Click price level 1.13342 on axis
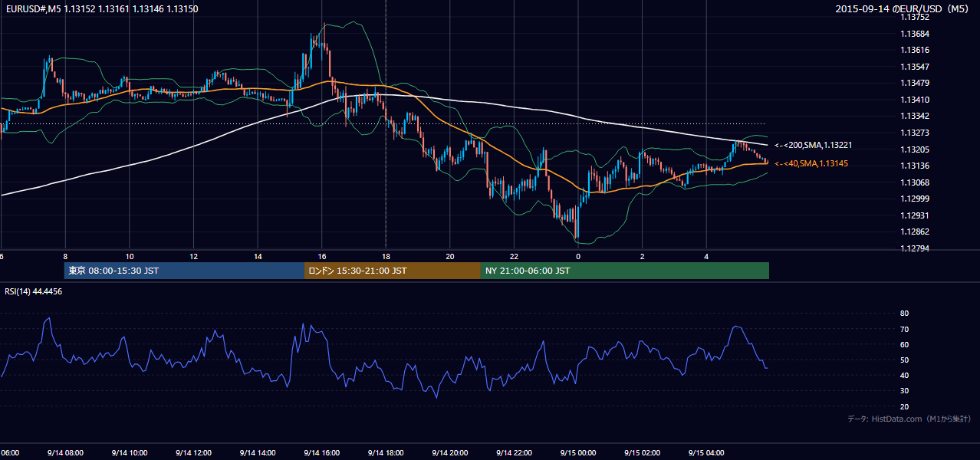Screen dimensions: 980x460 (916, 116)
